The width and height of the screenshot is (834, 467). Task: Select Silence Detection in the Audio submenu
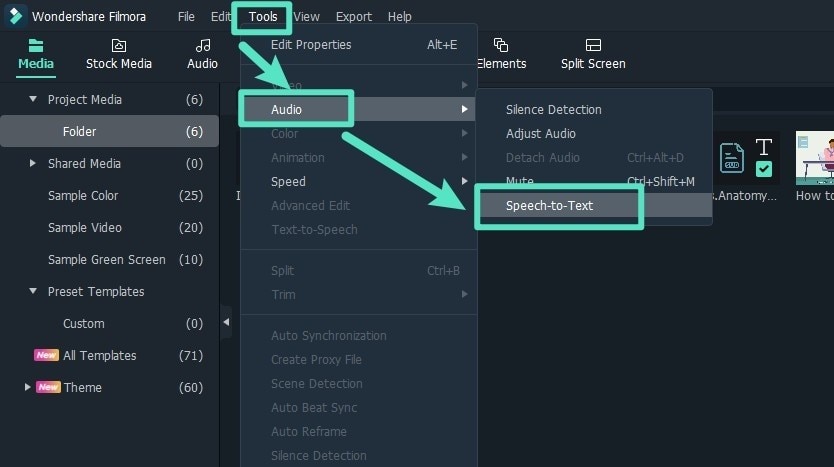[553, 110]
